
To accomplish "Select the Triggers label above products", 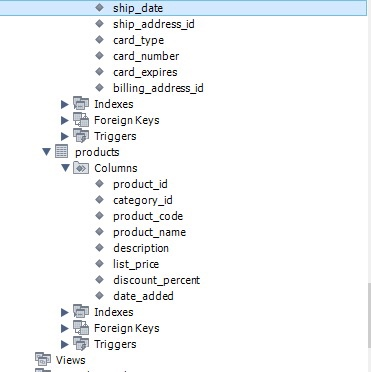I will click(x=115, y=136).
